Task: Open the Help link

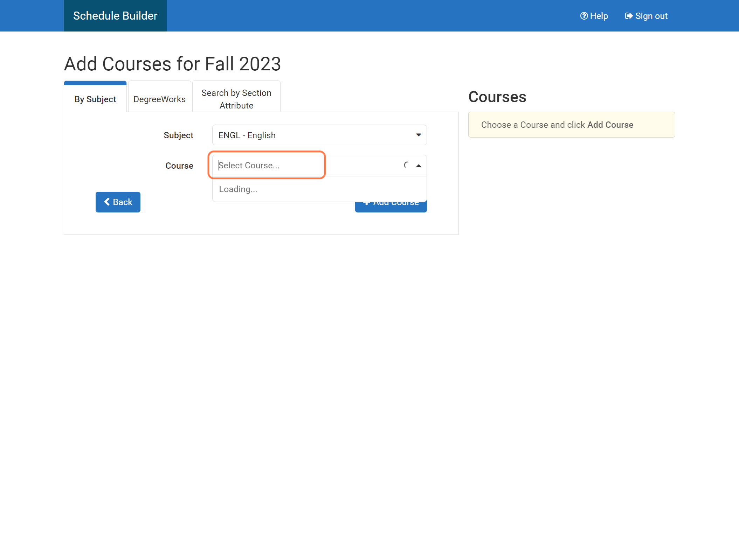Action: (x=594, y=16)
